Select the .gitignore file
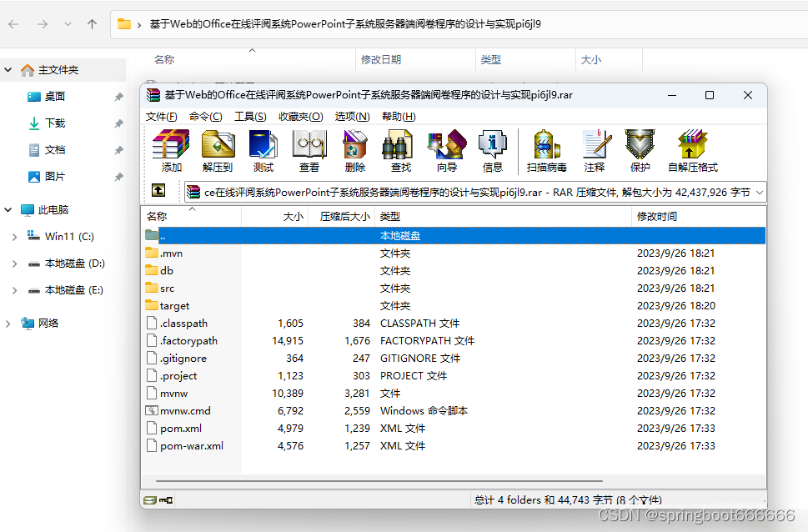Image resolution: width=808 pixels, height=532 pixels. (x=454, y=359)
